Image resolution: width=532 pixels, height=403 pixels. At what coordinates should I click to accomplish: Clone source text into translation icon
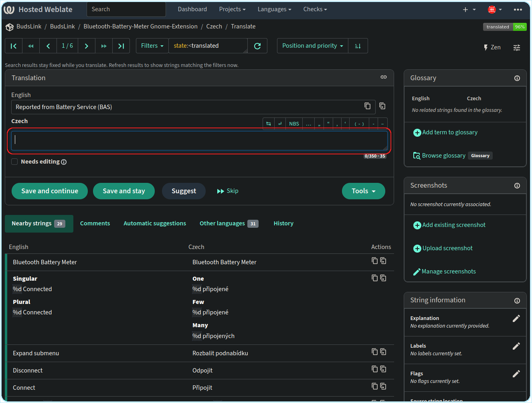coord(382,106)
